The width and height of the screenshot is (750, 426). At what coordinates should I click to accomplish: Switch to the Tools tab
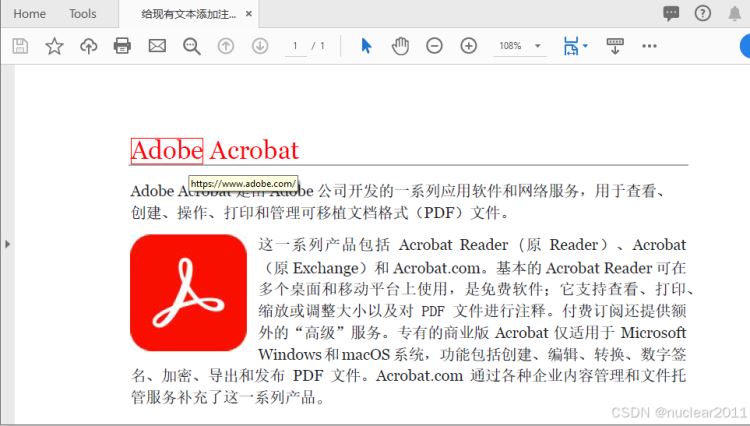click(83, 14)
